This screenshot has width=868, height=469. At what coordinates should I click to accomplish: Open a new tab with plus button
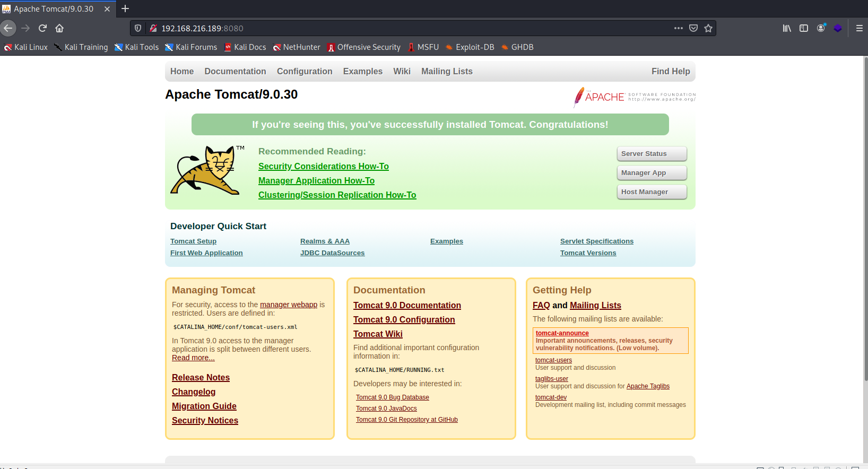point(125,8)
